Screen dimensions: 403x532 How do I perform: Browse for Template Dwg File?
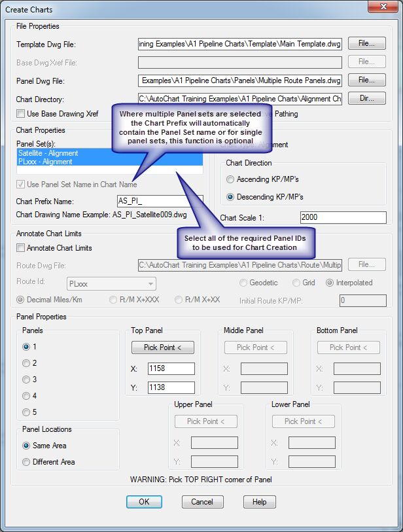367,43
